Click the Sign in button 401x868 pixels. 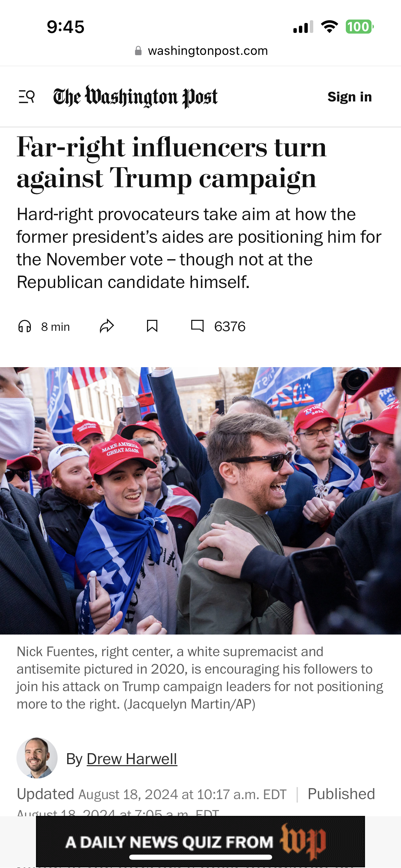(x=350, y=97)
